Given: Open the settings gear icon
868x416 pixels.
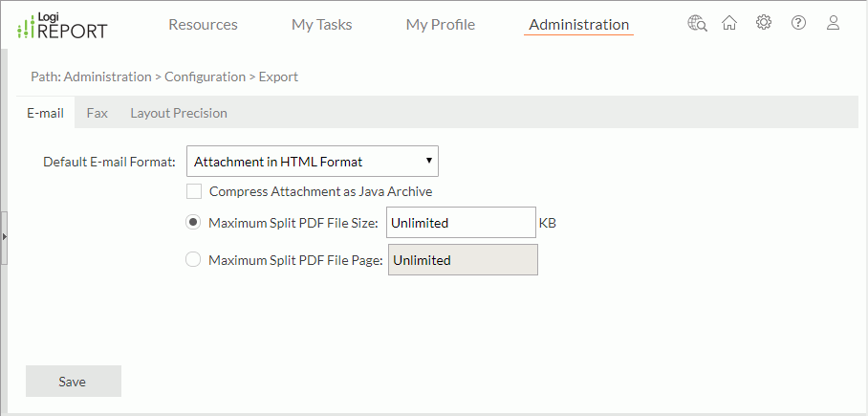Looking at the screenshot, I should (x=764, y=24).
